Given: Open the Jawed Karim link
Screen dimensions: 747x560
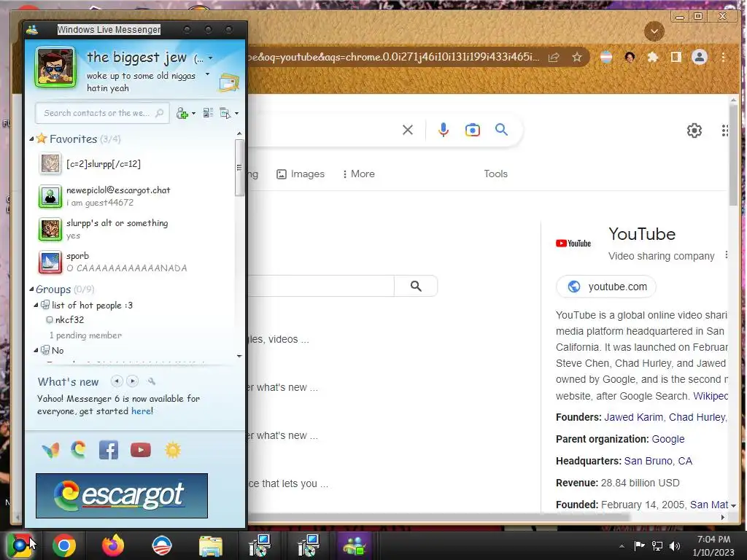Looking at the screenshot, I should tap(634, 417).
